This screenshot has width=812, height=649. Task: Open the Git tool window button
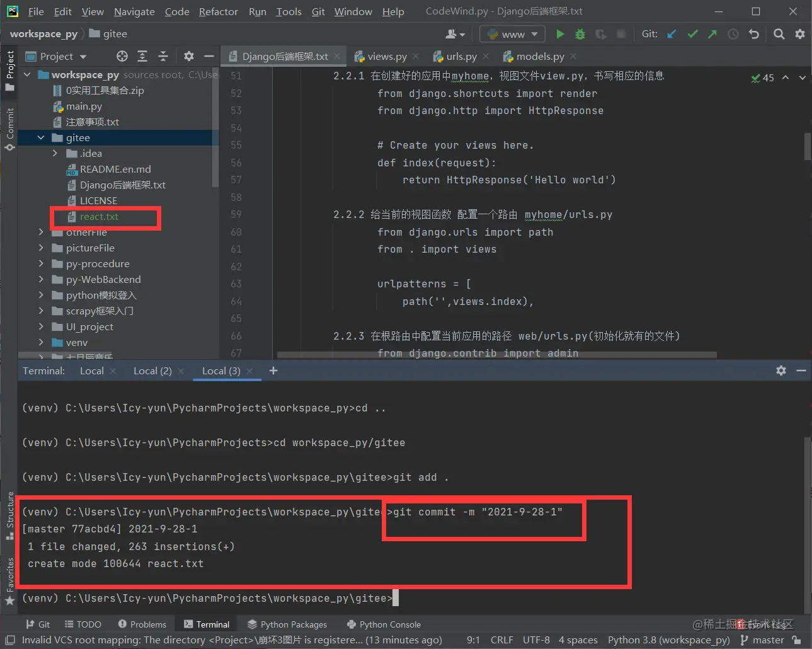point(38,624)
